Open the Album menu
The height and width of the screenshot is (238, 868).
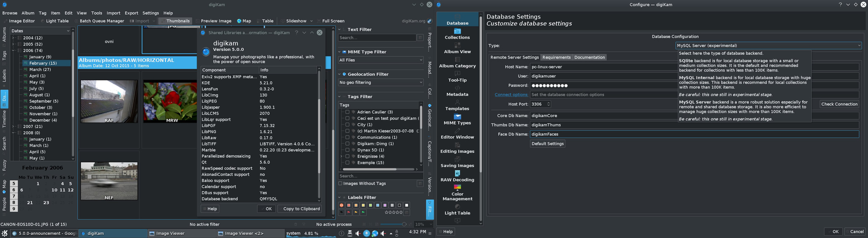coord(28,13)
